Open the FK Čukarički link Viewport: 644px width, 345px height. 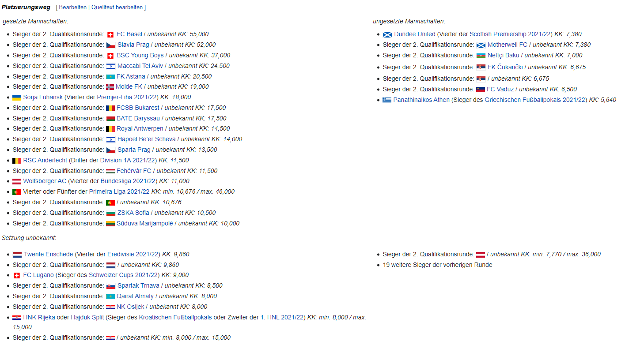click(505, 67)
